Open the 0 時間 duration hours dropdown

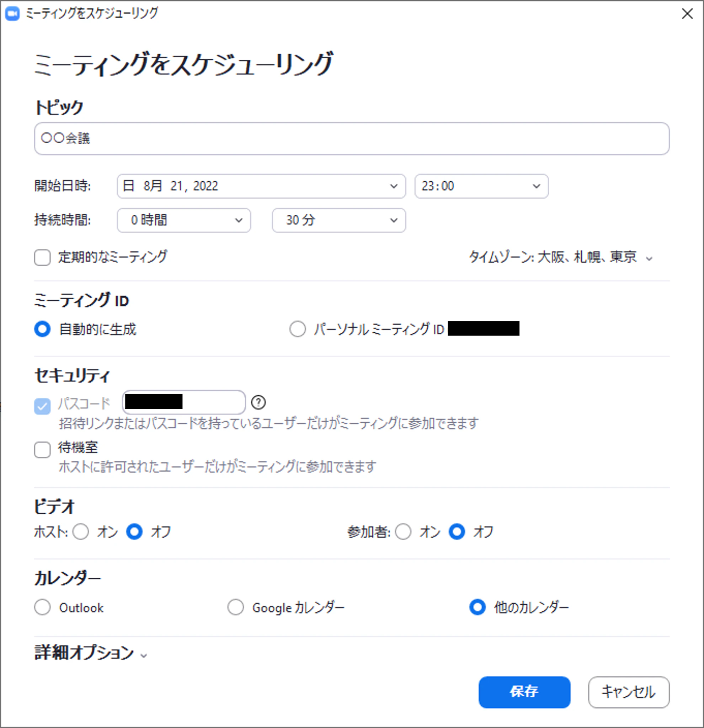click(x=183, y=220)
